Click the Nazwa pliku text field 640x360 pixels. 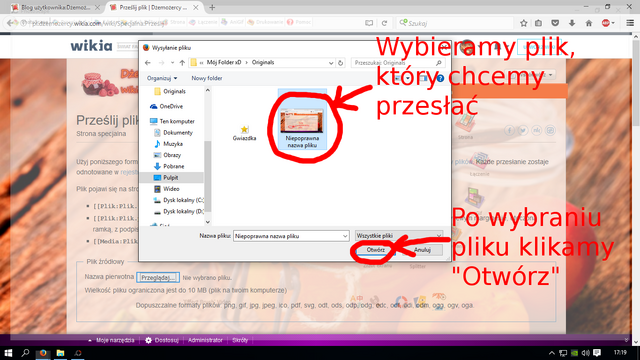point(287,236)
